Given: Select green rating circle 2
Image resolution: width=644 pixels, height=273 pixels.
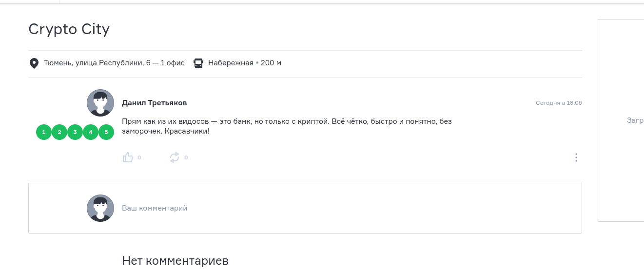Looking at the screenshot, I should 59,132.
